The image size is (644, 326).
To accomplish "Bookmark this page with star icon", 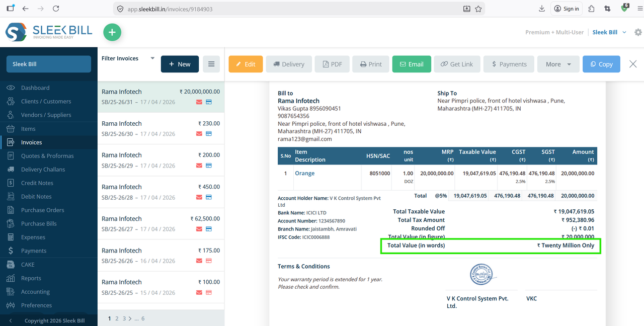I will (478, 9).
